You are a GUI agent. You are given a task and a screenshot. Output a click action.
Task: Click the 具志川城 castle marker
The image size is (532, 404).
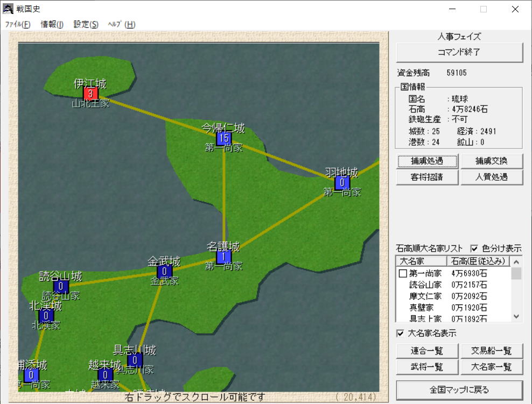coord(135,360)
